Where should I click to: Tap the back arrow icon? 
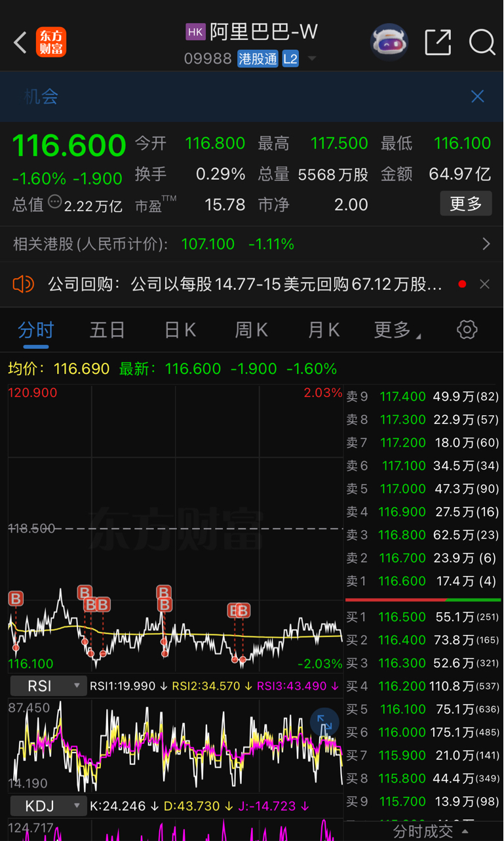click(x=20, y=43)
